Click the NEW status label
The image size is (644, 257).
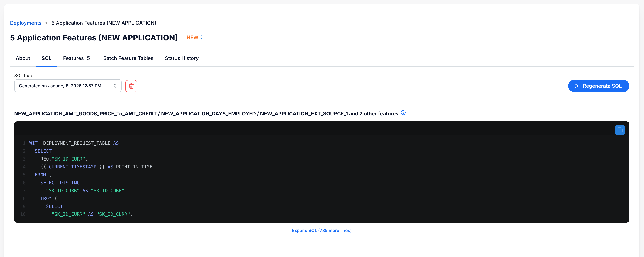tap(192, 38)
